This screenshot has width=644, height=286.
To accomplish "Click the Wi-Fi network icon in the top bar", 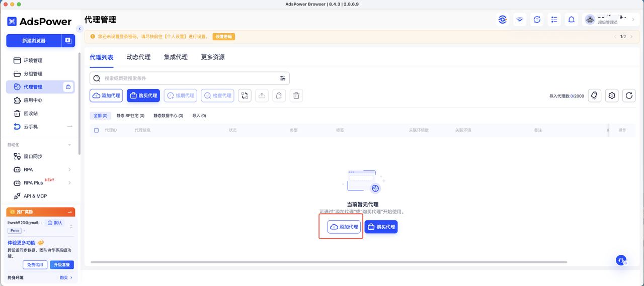I will tap(520, 20).
